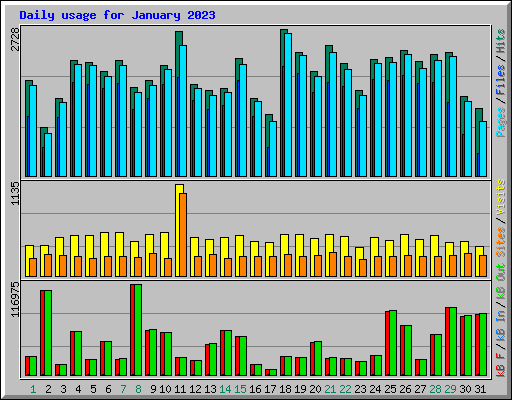The width and height of the screenshot is (512, 400).
Task: Click day label 26 on the axis
Action: click(x=405, y=389)
